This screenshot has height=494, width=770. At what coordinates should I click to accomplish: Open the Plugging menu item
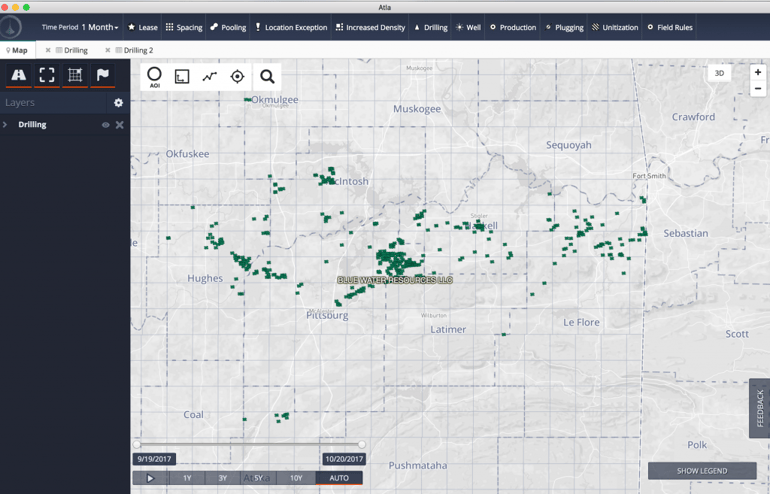pos(565,27)
